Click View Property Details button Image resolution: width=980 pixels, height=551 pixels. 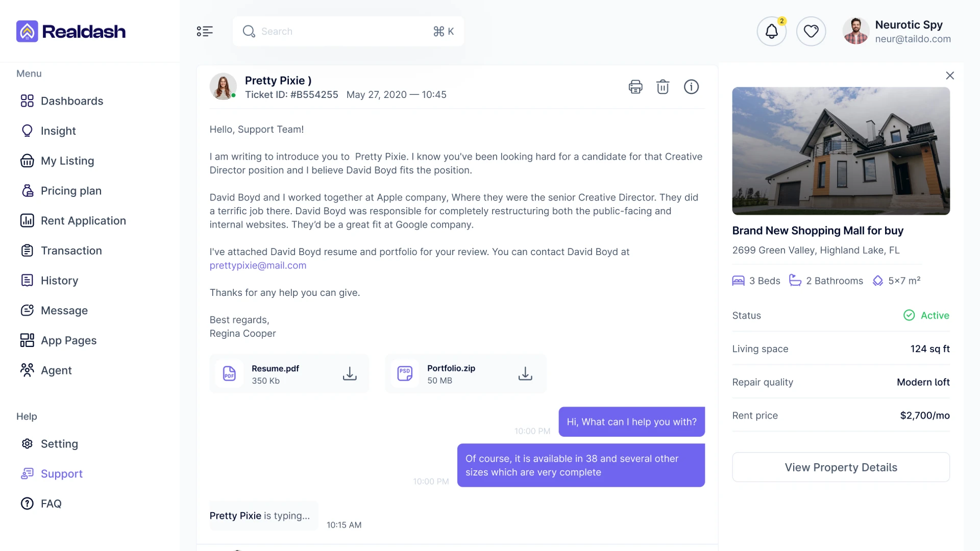841,467
